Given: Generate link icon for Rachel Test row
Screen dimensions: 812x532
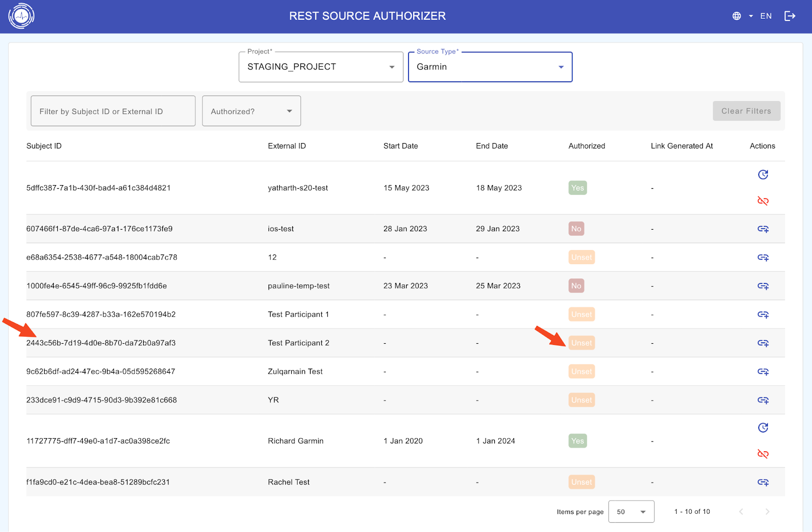Looking at the screenshot, I should tap(763, 482).
